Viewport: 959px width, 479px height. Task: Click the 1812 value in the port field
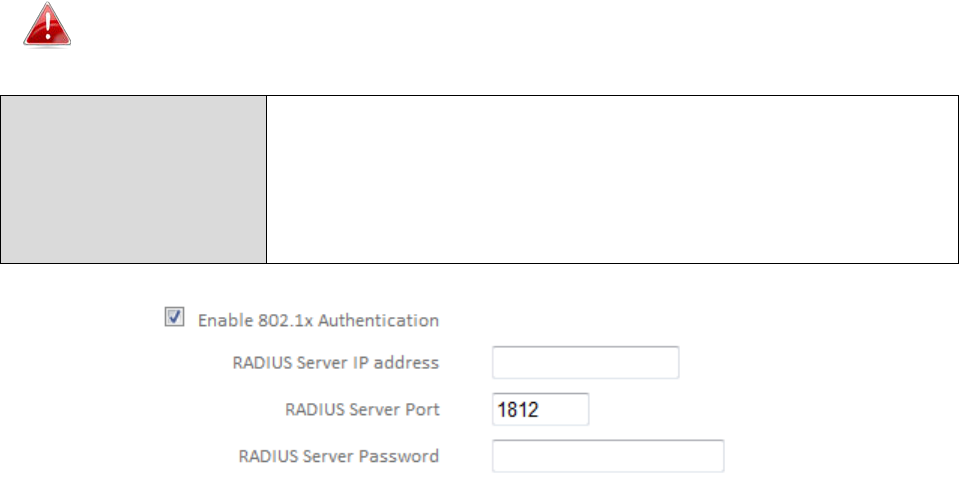[518, 409]
